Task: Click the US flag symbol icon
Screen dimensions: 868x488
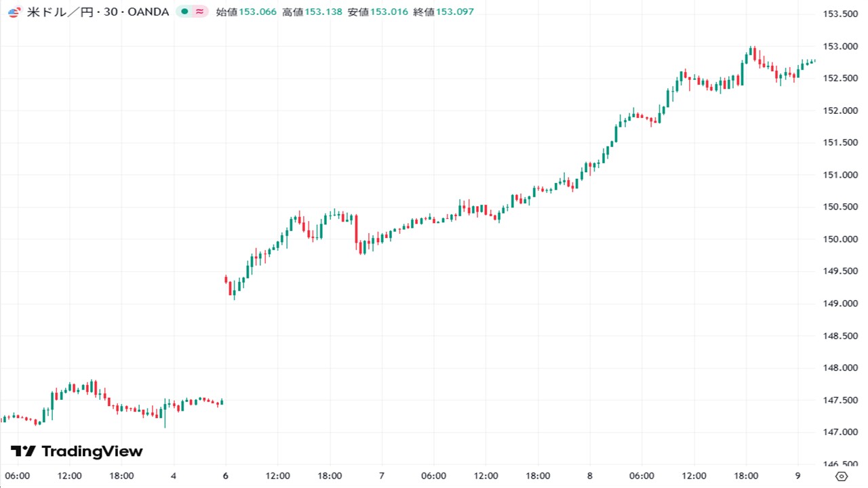Action: (x=14, y=12)
